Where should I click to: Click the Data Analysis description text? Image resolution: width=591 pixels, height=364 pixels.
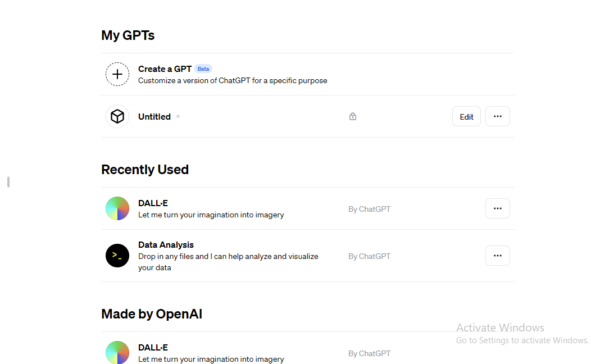(x=228, y=262)
